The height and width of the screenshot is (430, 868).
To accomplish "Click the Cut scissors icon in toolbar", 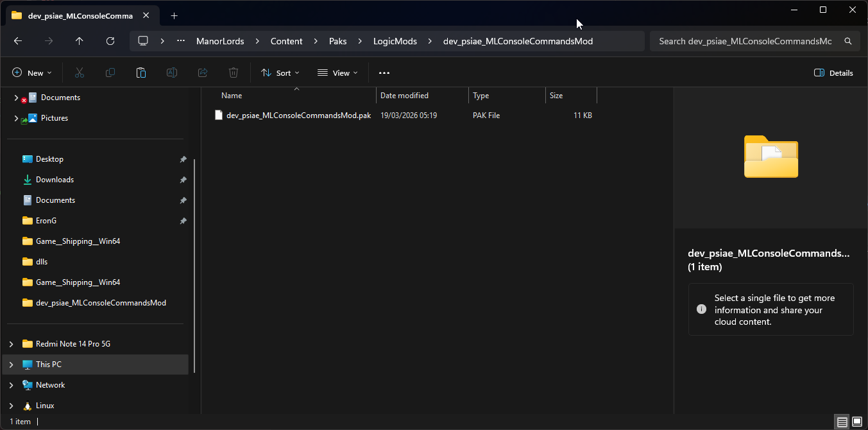I will (80, 73).
